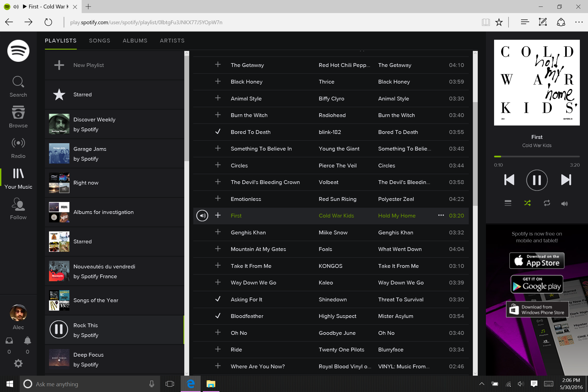Open the more options for First
The width and height of the screenshot is (588, 392).
coord(441,215)
